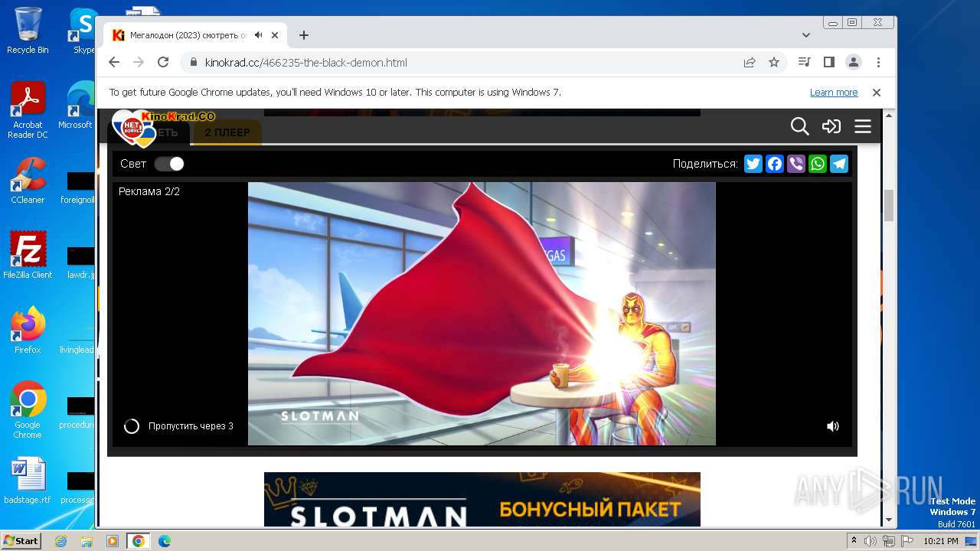The width and height of the screenshot is (980, 551).
Task: Open Chrome media controls icon
Action: pos(804,63)
